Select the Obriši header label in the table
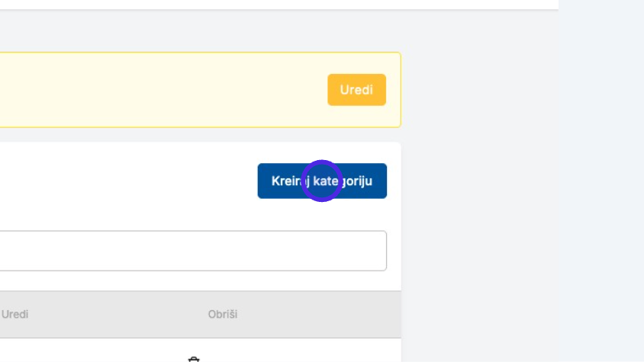The image size is (644, 362). (x=223, y=315)
